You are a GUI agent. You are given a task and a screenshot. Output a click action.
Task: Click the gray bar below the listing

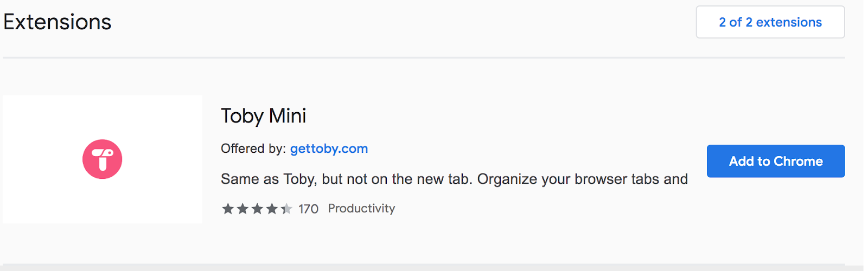pyautogui.click(x=432, y=267)
